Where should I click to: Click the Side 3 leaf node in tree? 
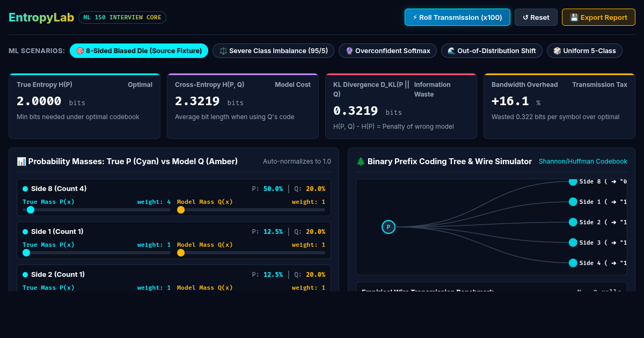[573, 243]
